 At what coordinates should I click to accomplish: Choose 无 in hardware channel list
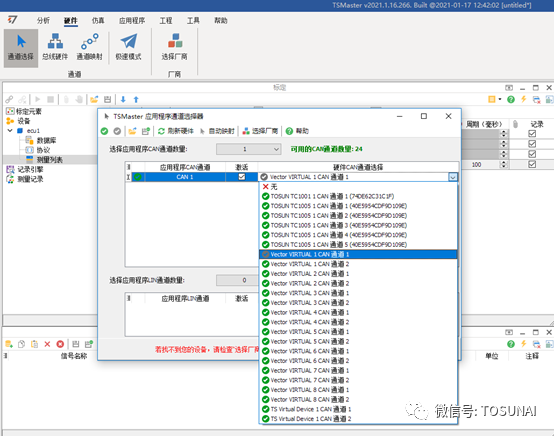[358, 187]
